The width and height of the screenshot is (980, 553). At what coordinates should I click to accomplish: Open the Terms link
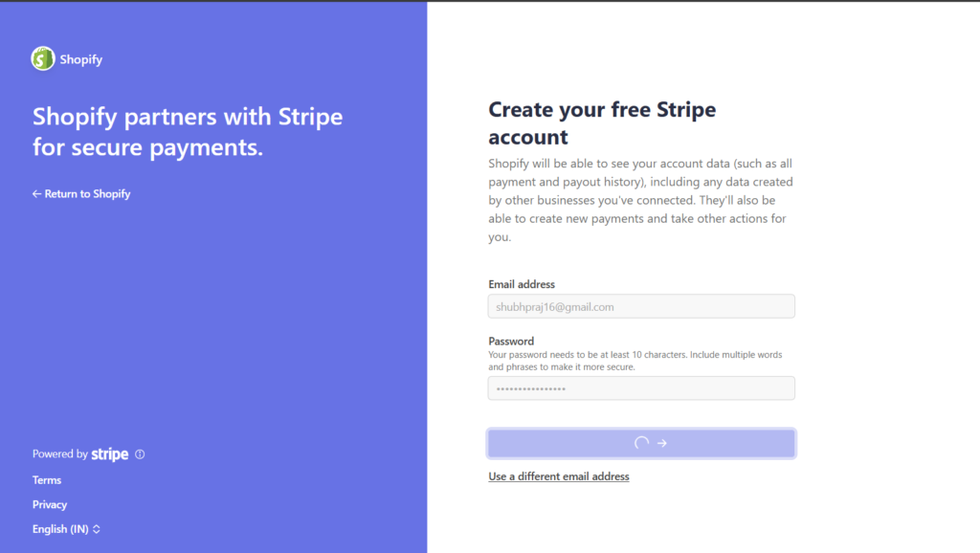pyautogui.click(x=47, y=480)
